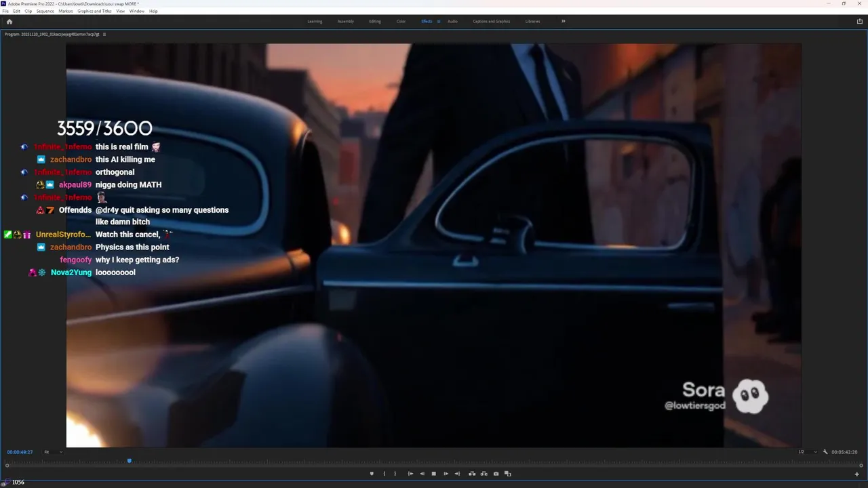Step forward one frame
The height and width of the screenshot is (488, 868).
(x=446, y=474)
